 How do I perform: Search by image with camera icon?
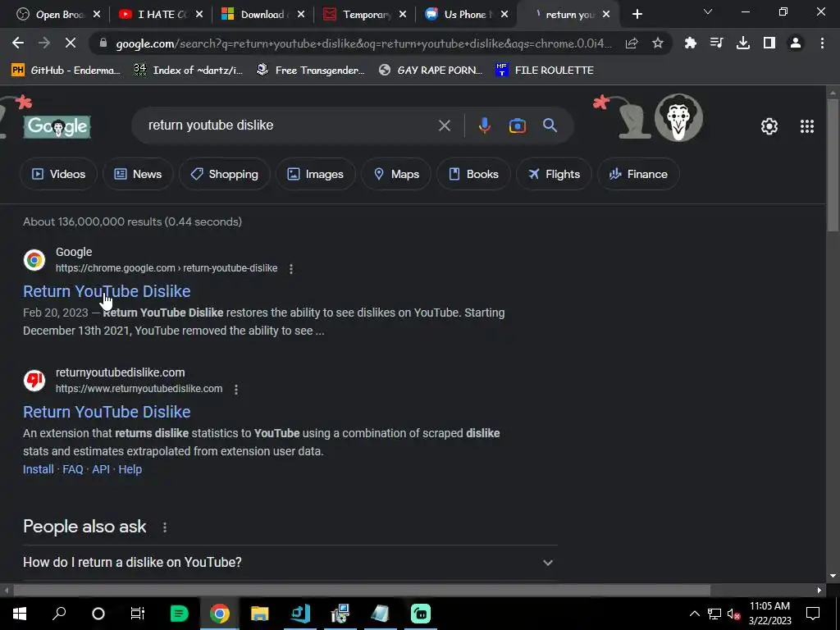[x=518, y=126]
